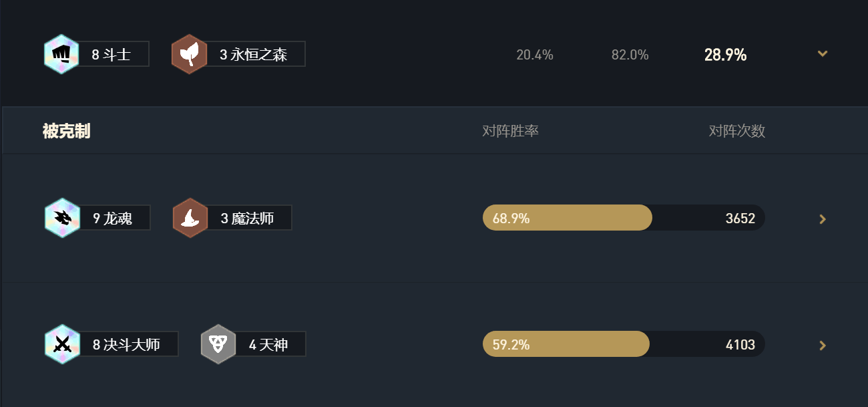Click the 天神 trait emblem icon
This screenshot has width=868, height=407.
[x=218, y=344]
